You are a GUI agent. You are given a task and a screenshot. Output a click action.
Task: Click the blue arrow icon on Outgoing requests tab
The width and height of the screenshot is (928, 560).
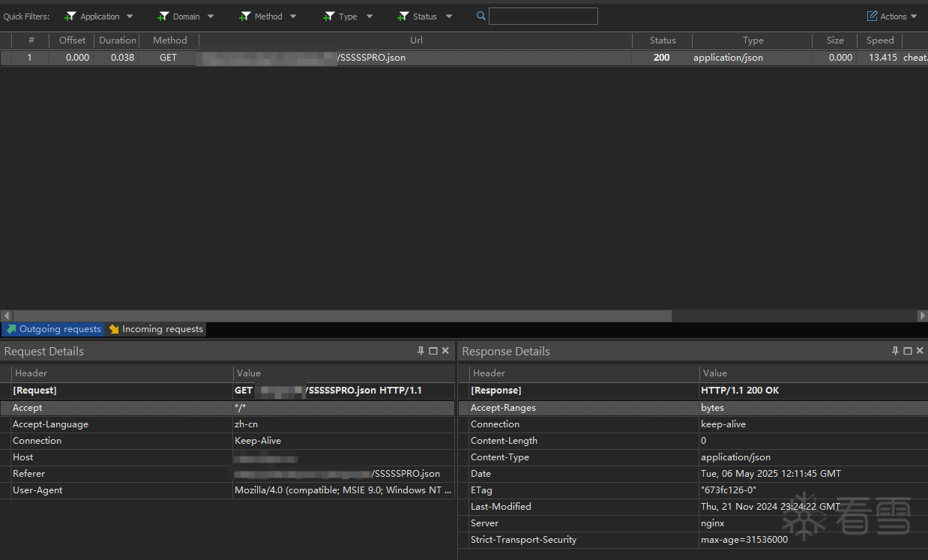(x=11, y=329)
